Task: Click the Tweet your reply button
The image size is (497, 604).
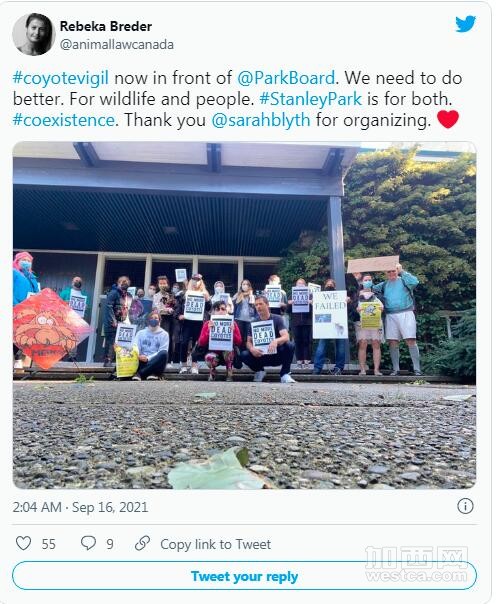Action: point(244,575)
